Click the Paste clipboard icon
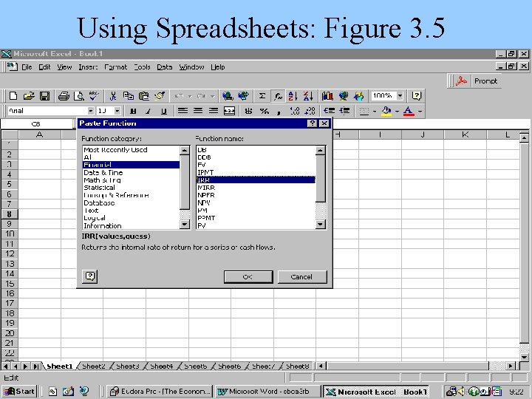This screenshot has width=532, height=399. point(144,96)
